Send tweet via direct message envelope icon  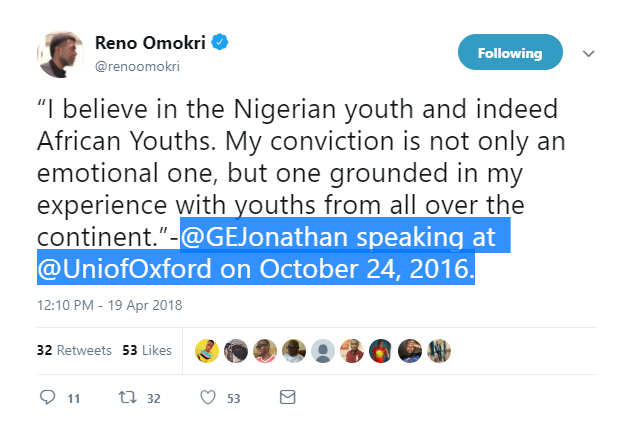(x=287, y=397)
